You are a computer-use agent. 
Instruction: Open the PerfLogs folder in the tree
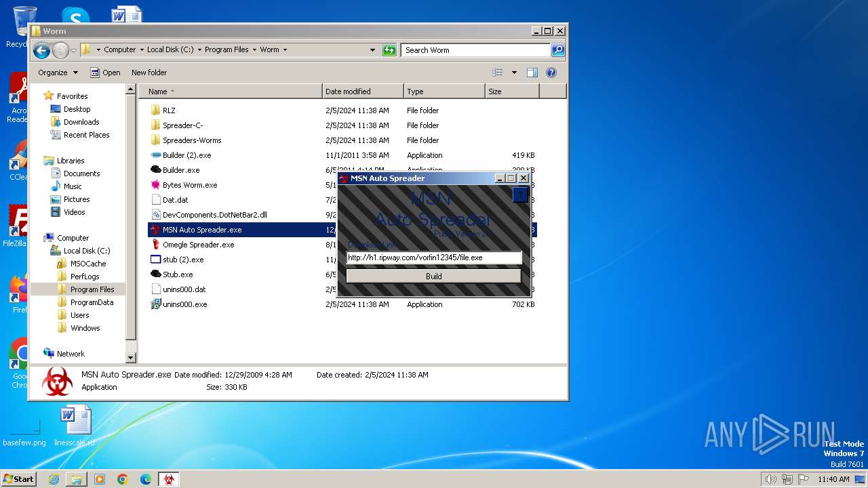(x=85, y=277)
